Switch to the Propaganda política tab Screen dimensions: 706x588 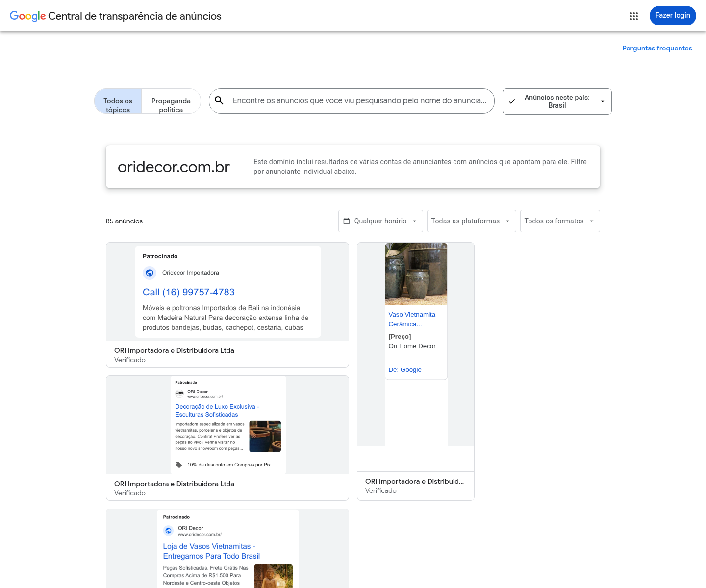pyautogui.click(x=171, y=101)
